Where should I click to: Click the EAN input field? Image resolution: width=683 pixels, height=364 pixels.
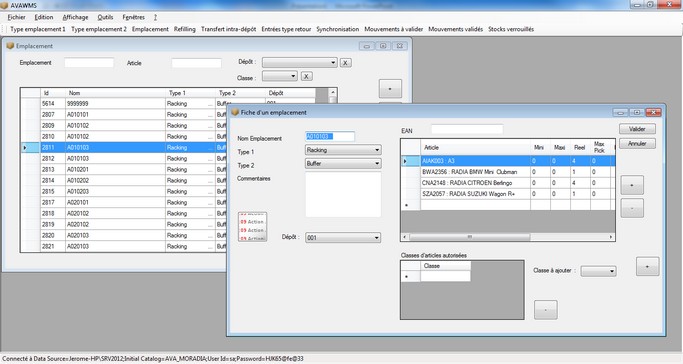pos(467,129)
